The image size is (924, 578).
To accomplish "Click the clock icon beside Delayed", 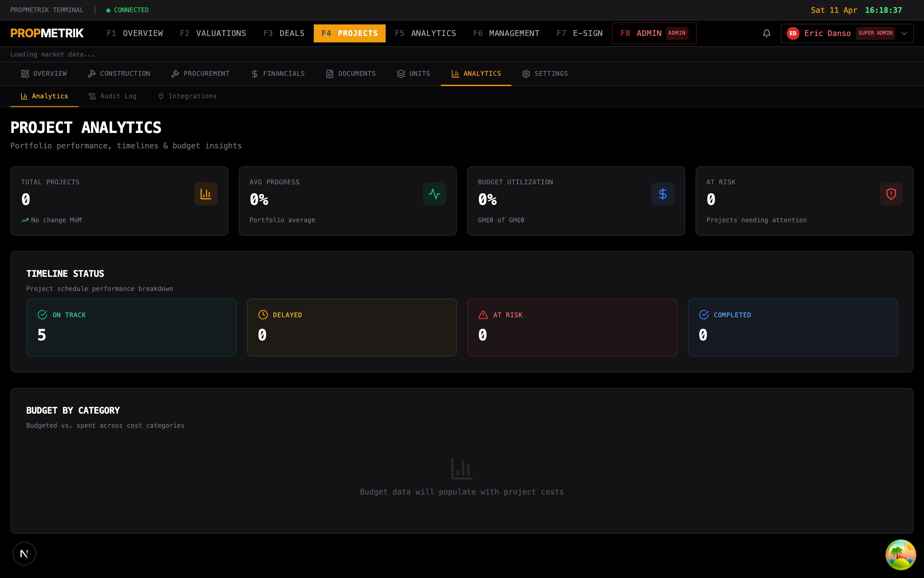I will click(x=263, y=315).
